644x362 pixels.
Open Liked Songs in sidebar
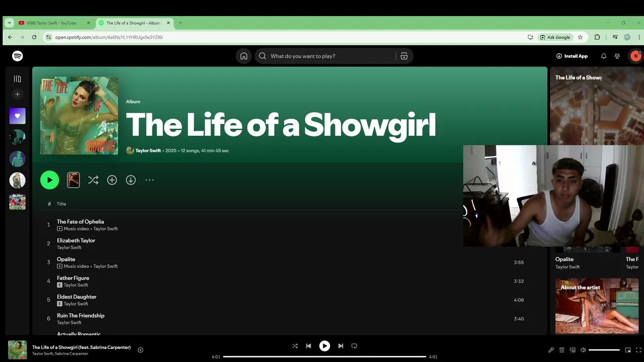pyautogui.click(x=17, y=116)
